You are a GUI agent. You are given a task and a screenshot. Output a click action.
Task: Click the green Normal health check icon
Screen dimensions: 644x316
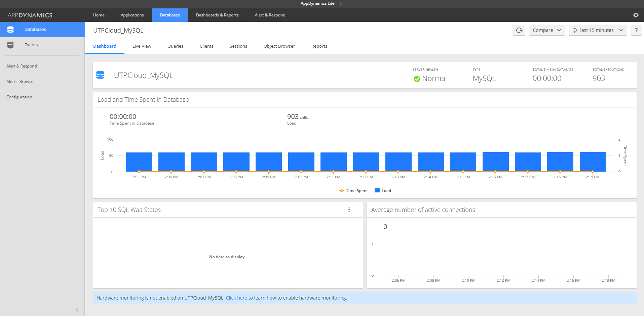click(417, 79)
